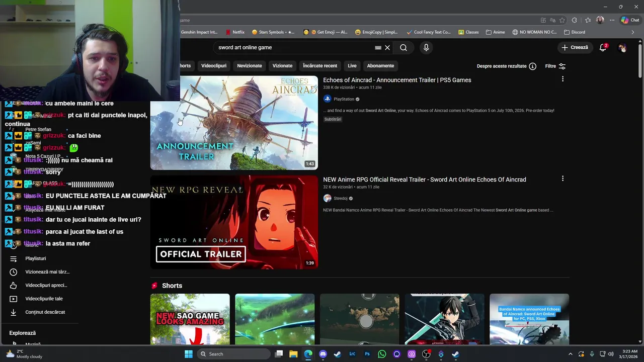The width and height of the screenshot is (644, 362).
Task: Select the Live filter chip
Action: (352, 66)
